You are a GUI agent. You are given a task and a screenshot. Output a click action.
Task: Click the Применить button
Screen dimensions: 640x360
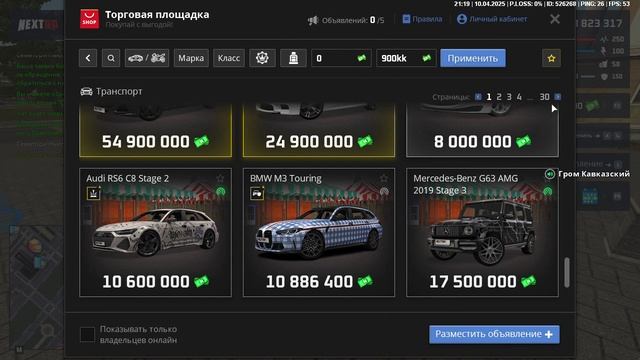click(x=473, y=58)
